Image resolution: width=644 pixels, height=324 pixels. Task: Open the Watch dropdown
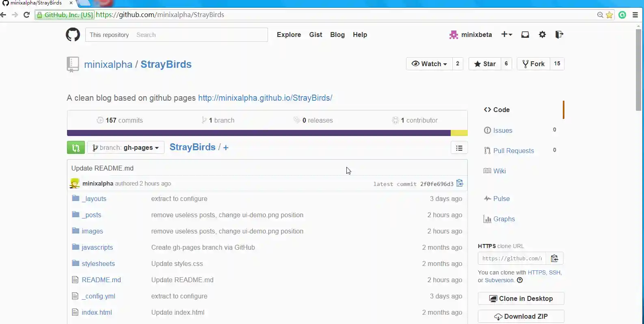point(429,64)
